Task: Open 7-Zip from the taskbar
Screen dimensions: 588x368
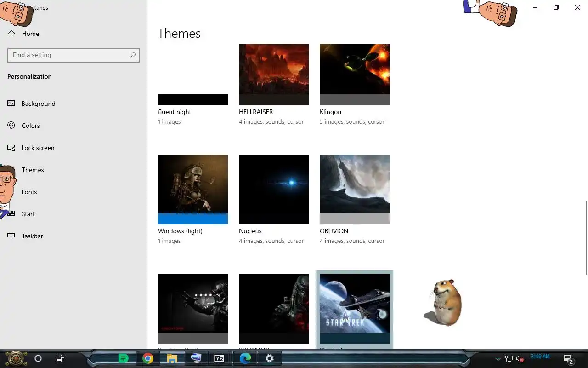Action: coord(219,358)
